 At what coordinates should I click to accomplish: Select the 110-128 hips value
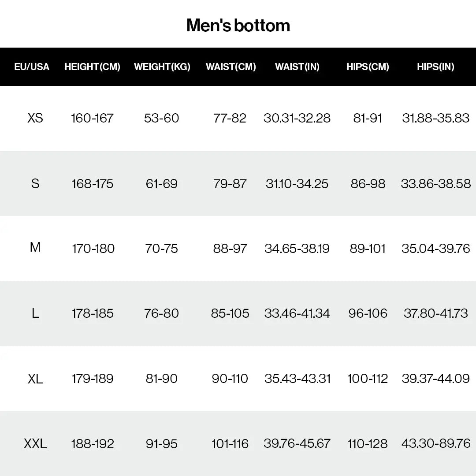click(x=368, y=443)
